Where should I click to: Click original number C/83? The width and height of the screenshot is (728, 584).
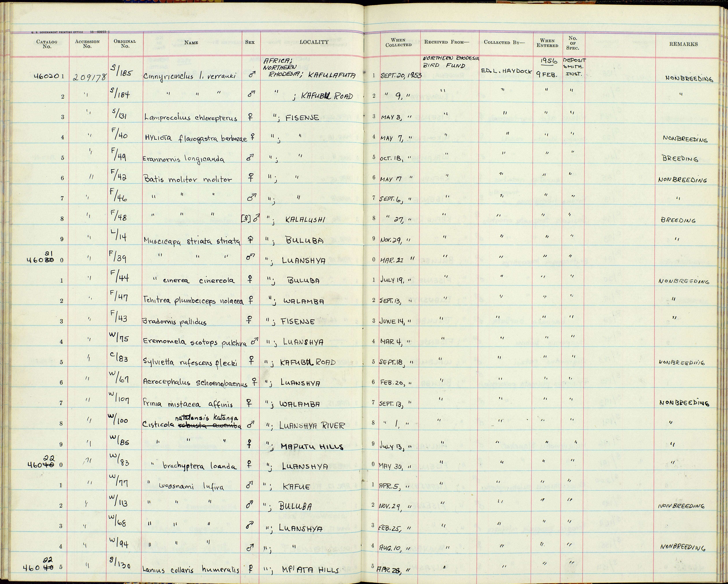[x=119, y=358]
